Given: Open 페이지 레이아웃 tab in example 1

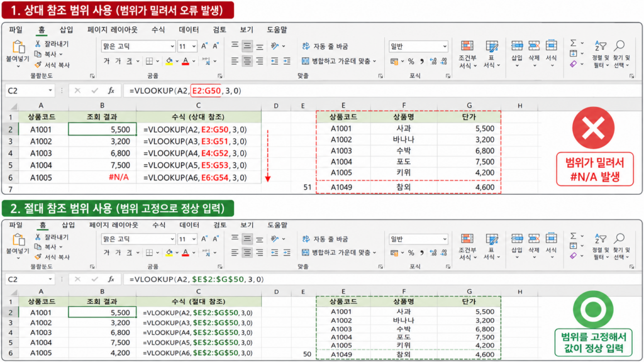Looking at the screenshot, I should [x=112, y=30].
